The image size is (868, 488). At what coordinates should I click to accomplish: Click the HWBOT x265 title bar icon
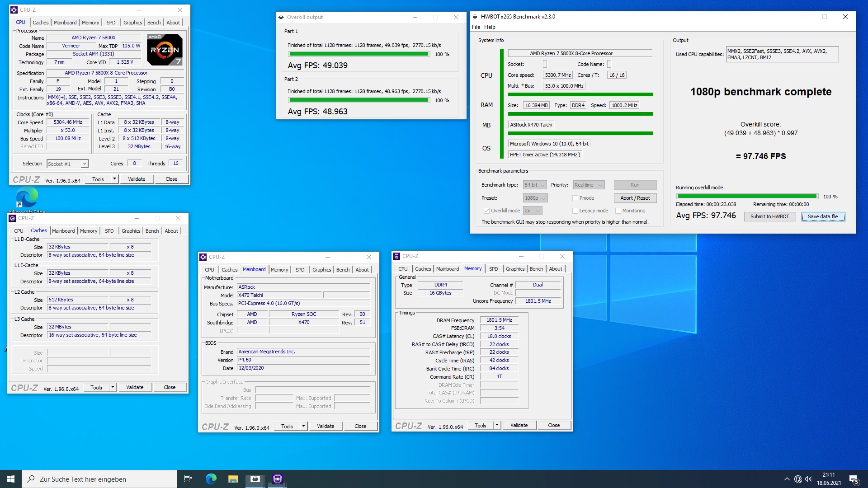(475, 17)
